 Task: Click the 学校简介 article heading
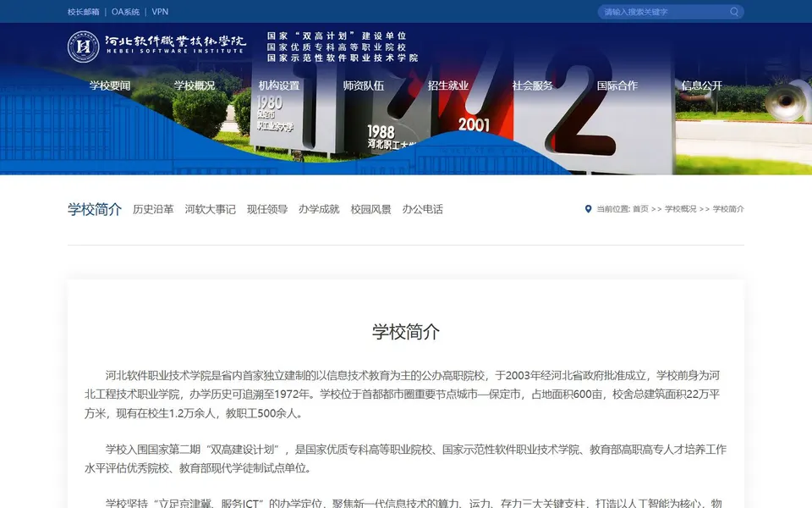coord(406,332)
